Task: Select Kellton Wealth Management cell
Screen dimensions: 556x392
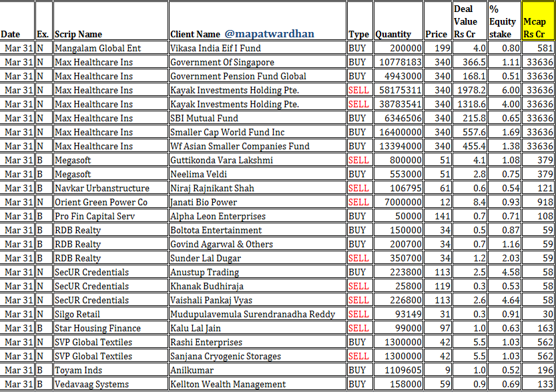Action: [x=258, y=384]
